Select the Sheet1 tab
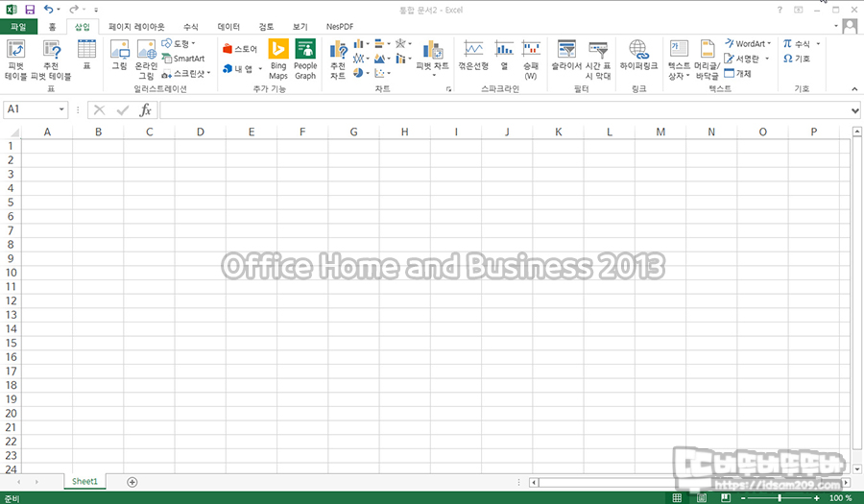Screen dimensions: 864x504 [x=84, y=481]
